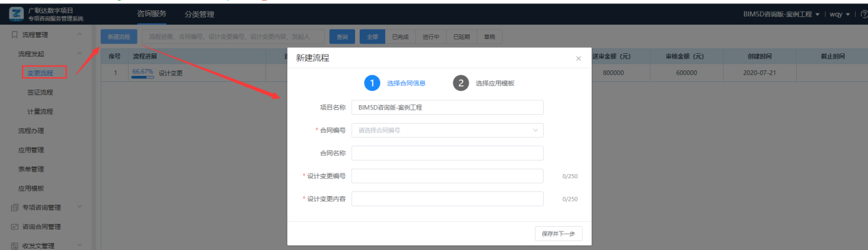The image size is (868, 250).
Task: Open 表单管理 in the sidebar
Action: pyautogui.click(x=31, y=169)
